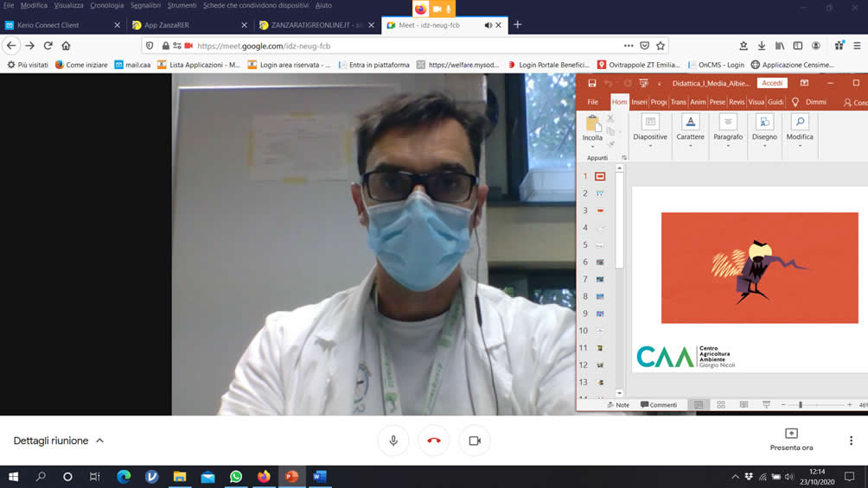The width and height of the screenshot is (868, 488).
Task: Open Meet's three-dot more options menu
Action: coord(851,440)
